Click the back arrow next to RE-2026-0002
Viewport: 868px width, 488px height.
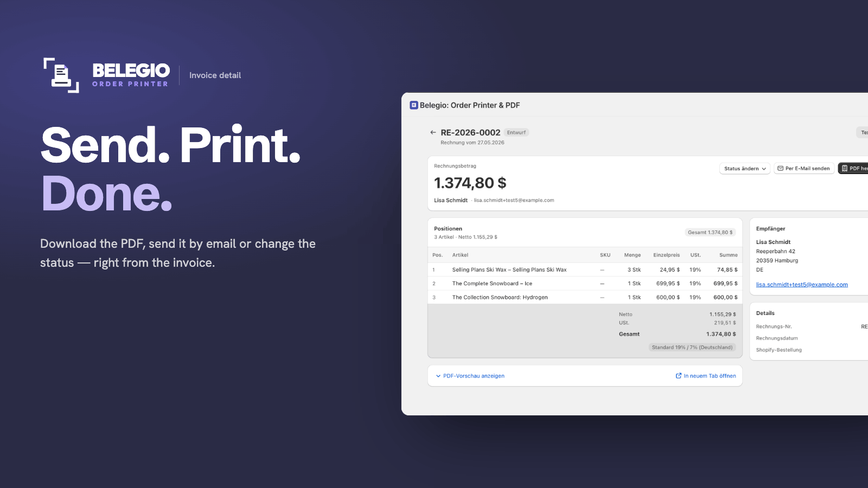(433, 132)
